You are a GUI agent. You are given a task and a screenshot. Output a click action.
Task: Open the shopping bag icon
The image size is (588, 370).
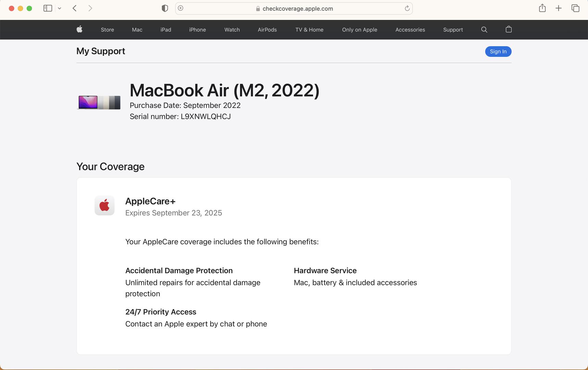coord(509,29)
